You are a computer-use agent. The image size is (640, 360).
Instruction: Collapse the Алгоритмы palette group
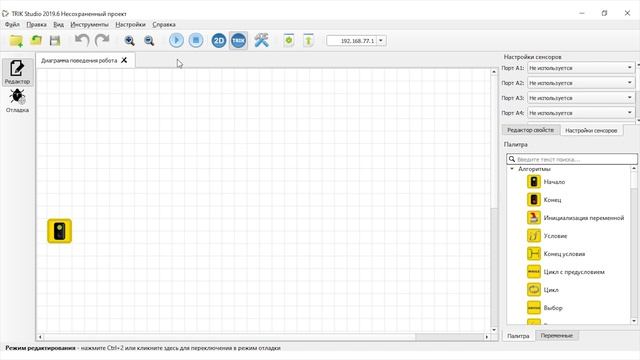coord(512,169)
